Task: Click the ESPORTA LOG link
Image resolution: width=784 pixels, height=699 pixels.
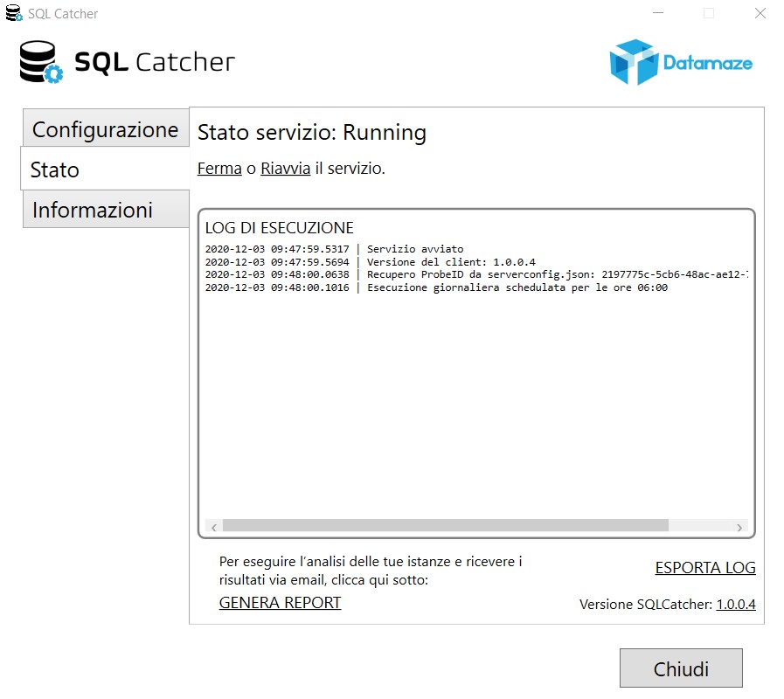Action: [x=705, y=567]
